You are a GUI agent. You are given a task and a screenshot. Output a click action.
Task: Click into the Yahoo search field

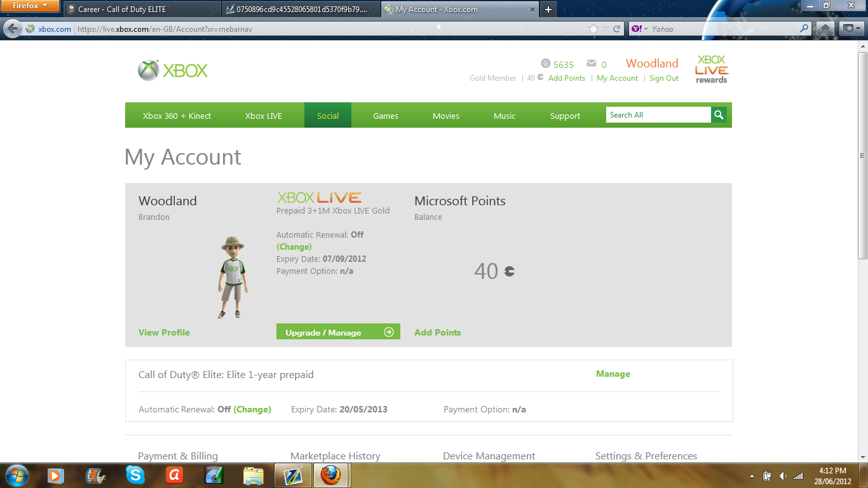(724, 29)
